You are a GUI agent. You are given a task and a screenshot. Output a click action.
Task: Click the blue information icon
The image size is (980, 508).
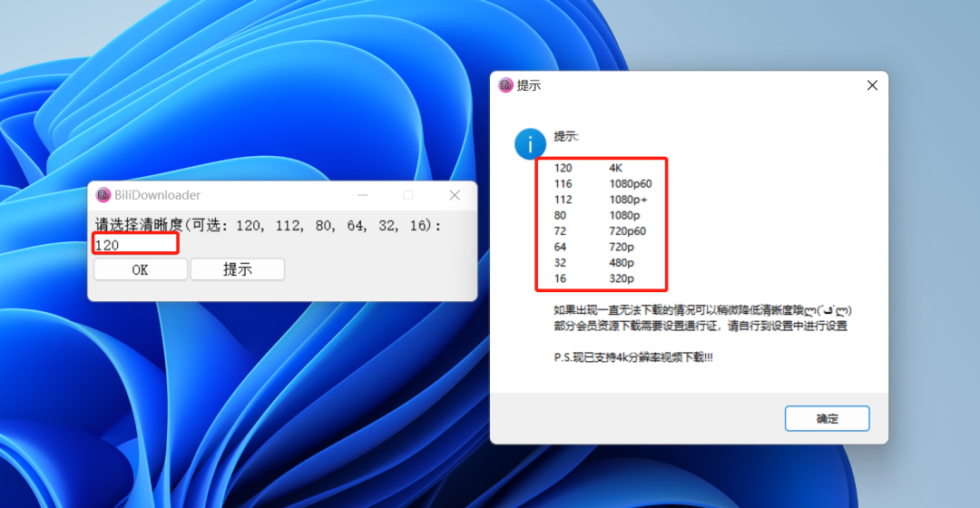[530, 144]
